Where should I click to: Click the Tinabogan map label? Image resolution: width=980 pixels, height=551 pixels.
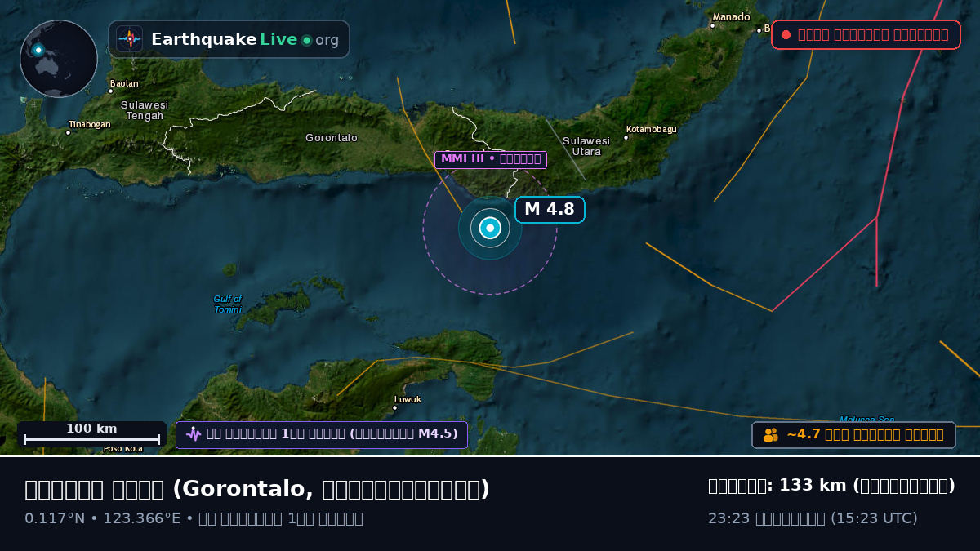90,124
